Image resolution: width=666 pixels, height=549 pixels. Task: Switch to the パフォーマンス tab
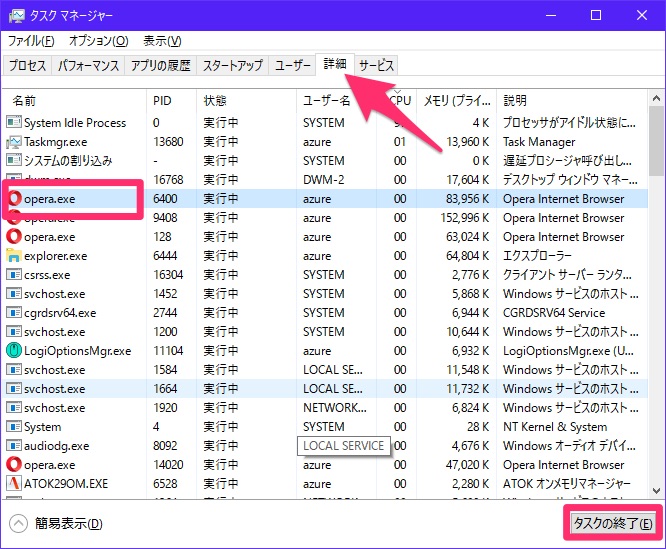88,65
